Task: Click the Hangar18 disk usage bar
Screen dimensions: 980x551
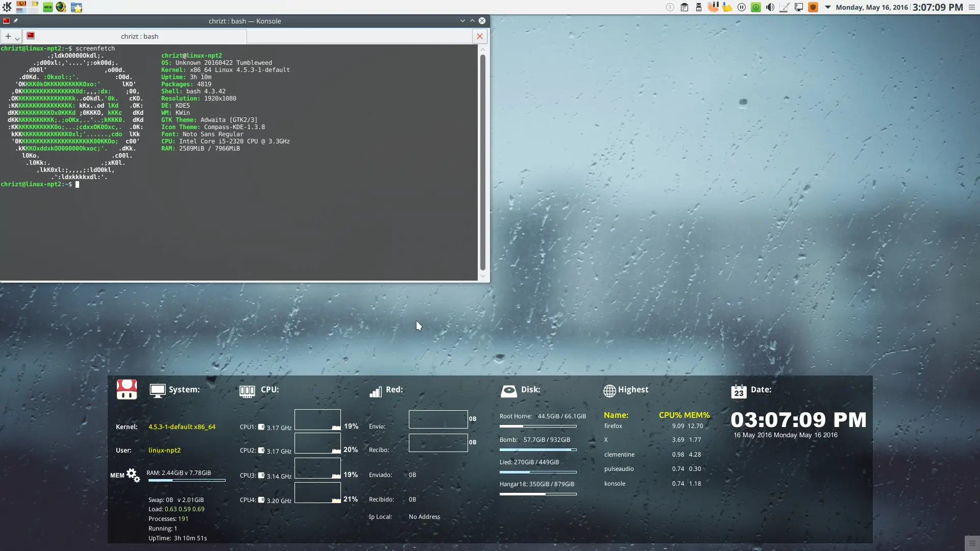Action: coord(538,494)
